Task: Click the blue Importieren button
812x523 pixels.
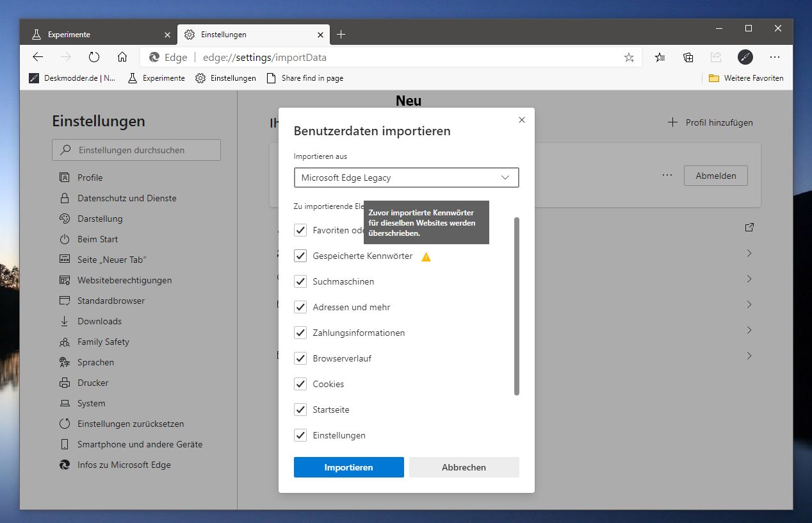Action: (349, 467)
